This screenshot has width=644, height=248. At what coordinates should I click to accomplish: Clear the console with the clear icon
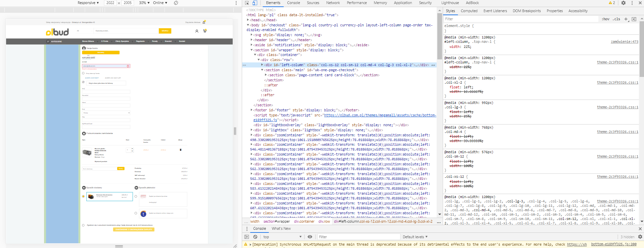[x=255, y=237]
